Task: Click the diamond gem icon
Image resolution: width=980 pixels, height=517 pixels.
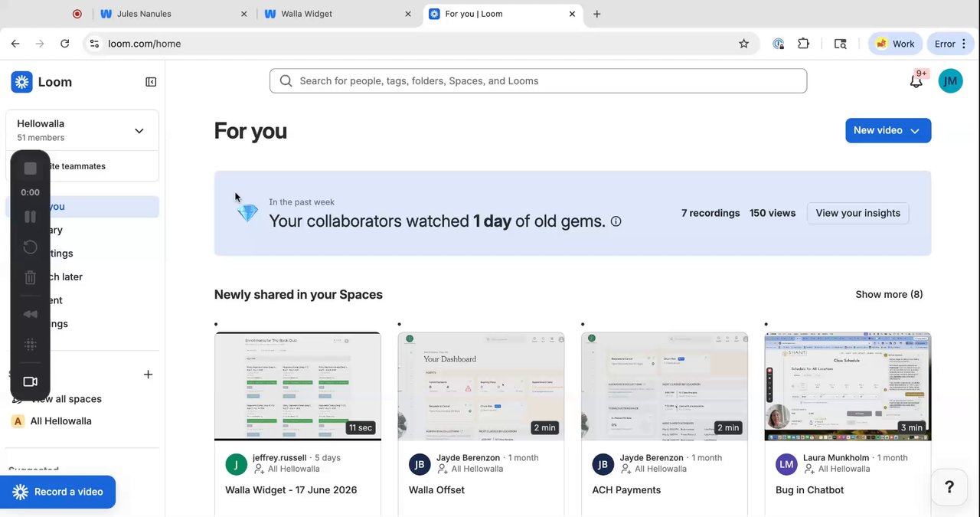Action: 247,213
